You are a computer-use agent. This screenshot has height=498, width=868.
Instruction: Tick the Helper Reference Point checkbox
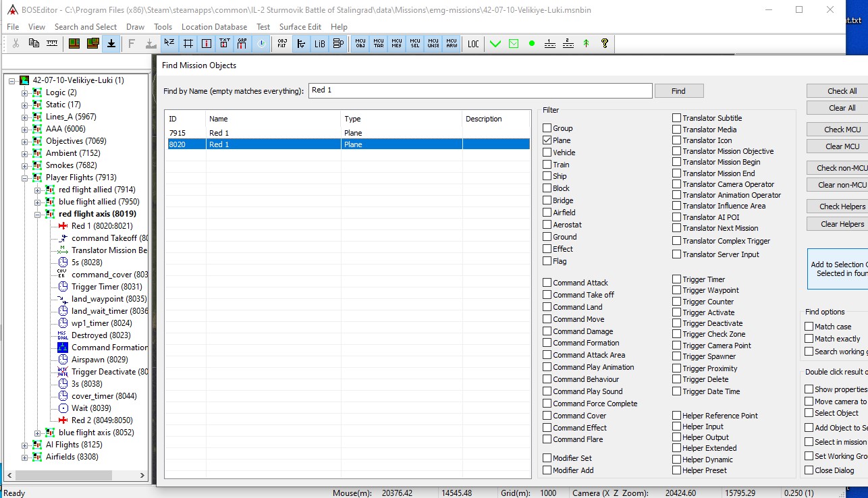676,416
